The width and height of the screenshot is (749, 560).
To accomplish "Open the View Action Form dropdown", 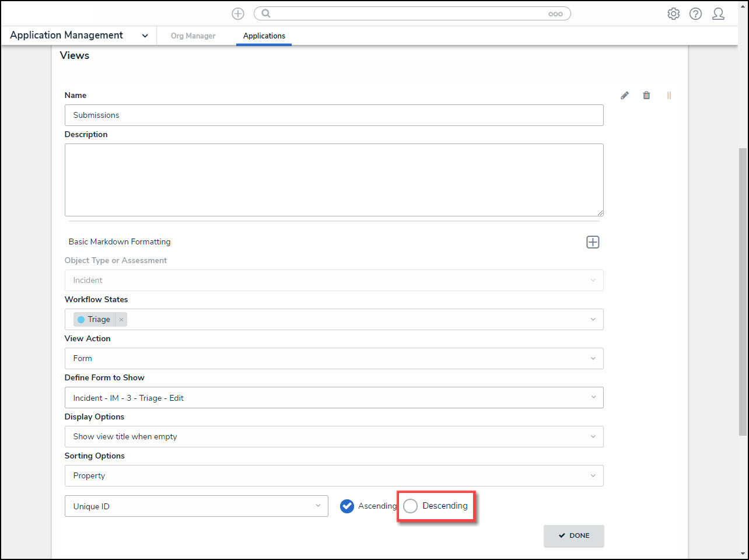I will click(334, 359).
